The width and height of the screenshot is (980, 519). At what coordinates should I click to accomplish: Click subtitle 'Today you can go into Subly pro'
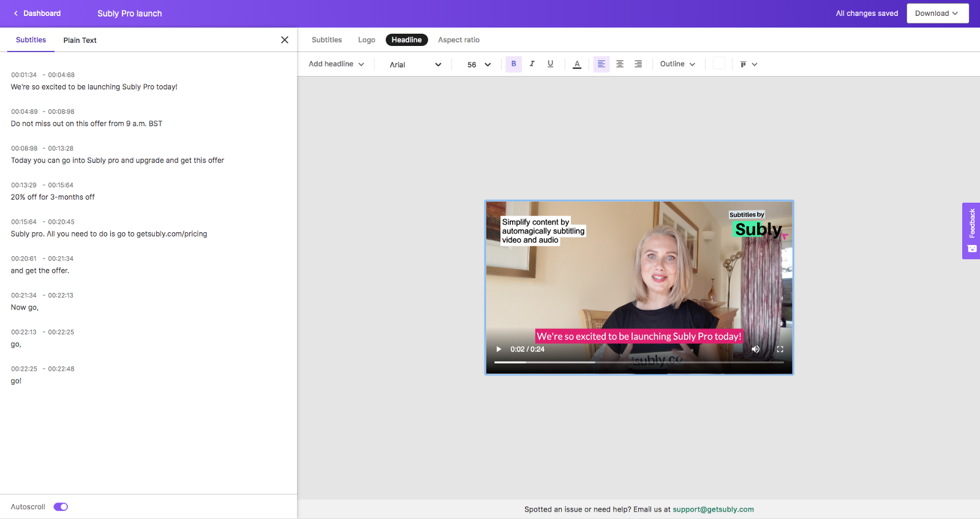tap(117, 161)
